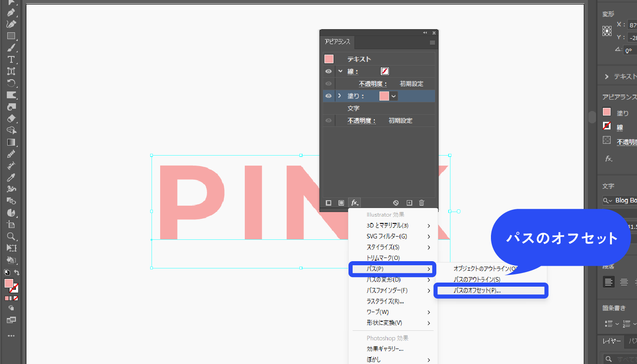This screenshot has height=364, width=637.
Task: Expand SVG フィルター submenu
Action: click(x=393, y=236)
